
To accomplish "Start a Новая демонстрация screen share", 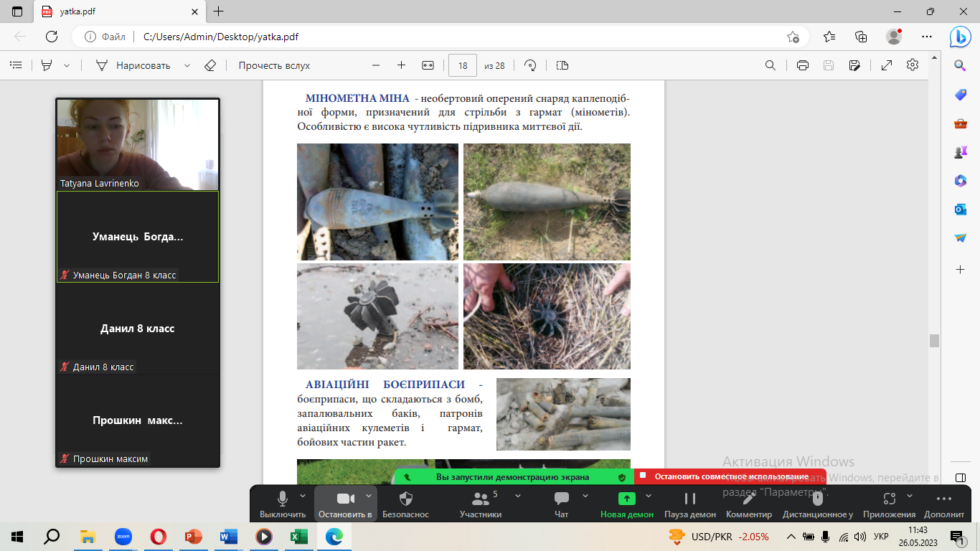I will (626, 504).
